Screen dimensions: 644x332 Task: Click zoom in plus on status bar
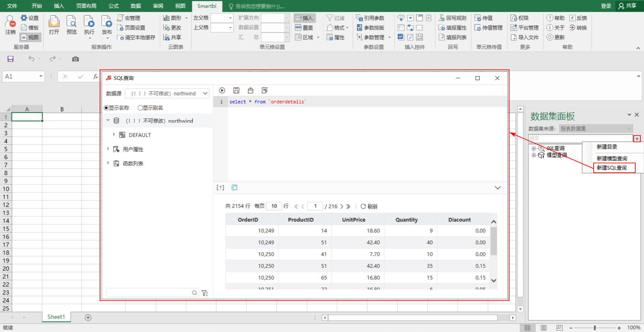(619, 328)
